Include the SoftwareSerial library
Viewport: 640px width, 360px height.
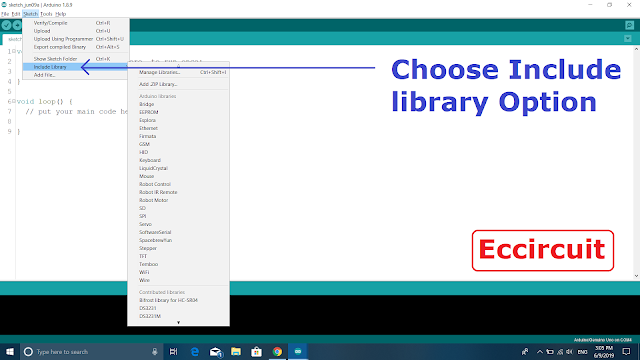pyautogui.click(x=178, y=232)
